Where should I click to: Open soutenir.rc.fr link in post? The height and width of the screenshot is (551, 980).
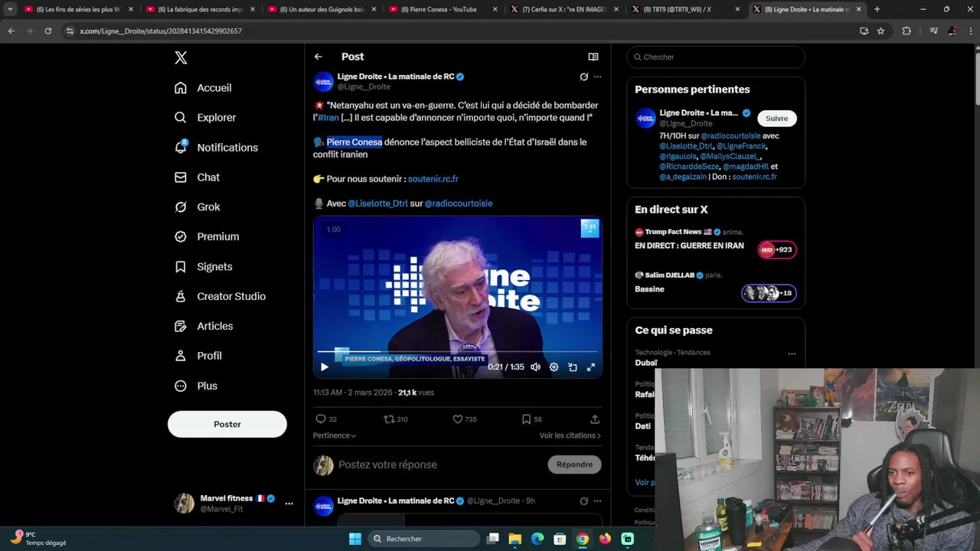433,179
